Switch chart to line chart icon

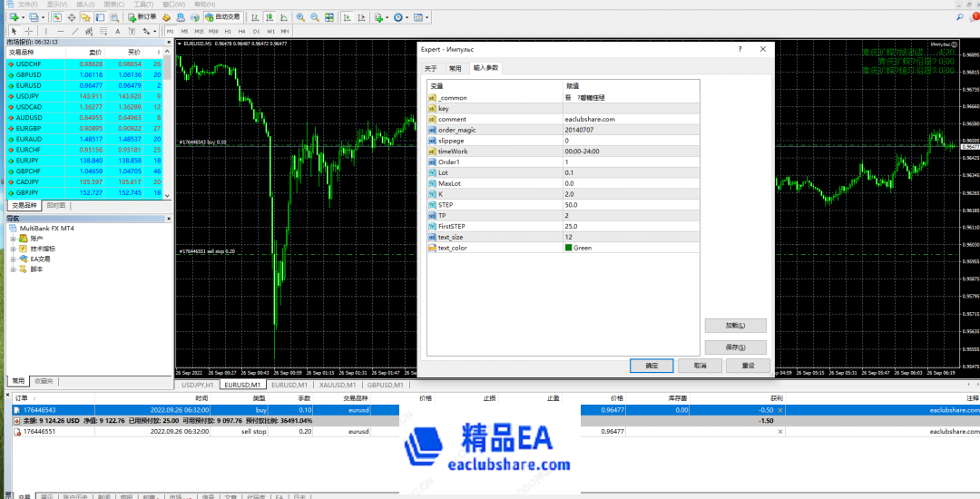click(x=284, y=17)
